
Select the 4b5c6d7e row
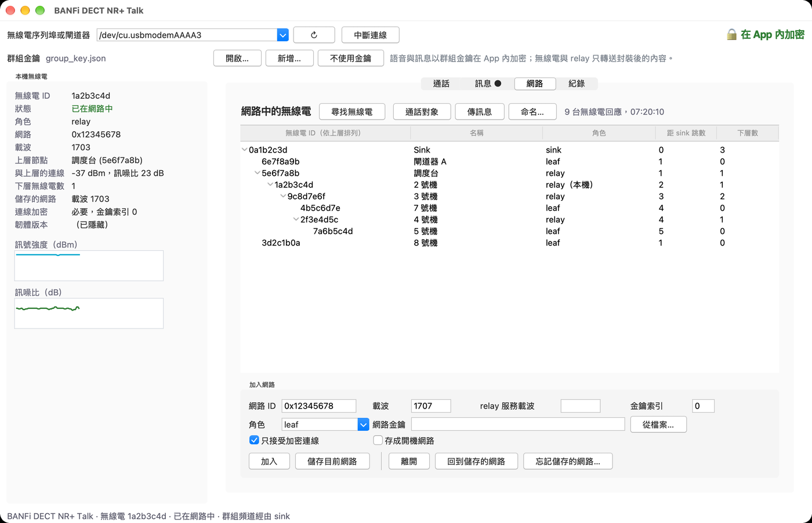(x=509, y=208)
